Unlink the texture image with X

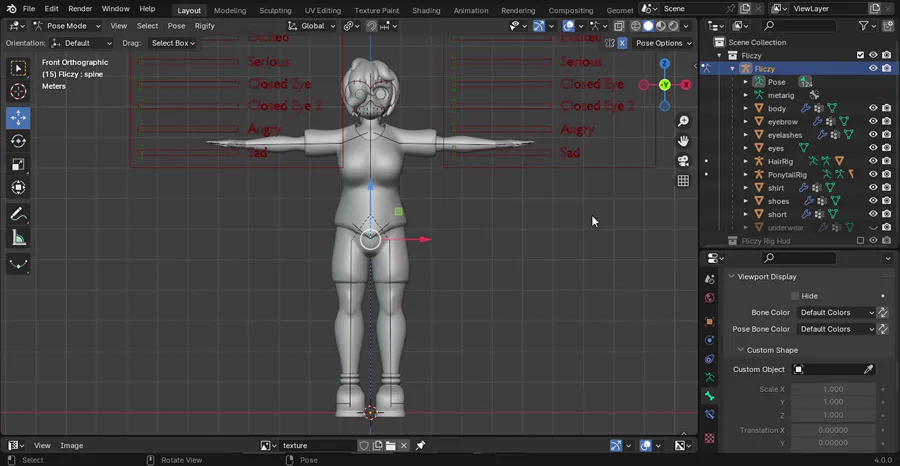pos(404,445)
